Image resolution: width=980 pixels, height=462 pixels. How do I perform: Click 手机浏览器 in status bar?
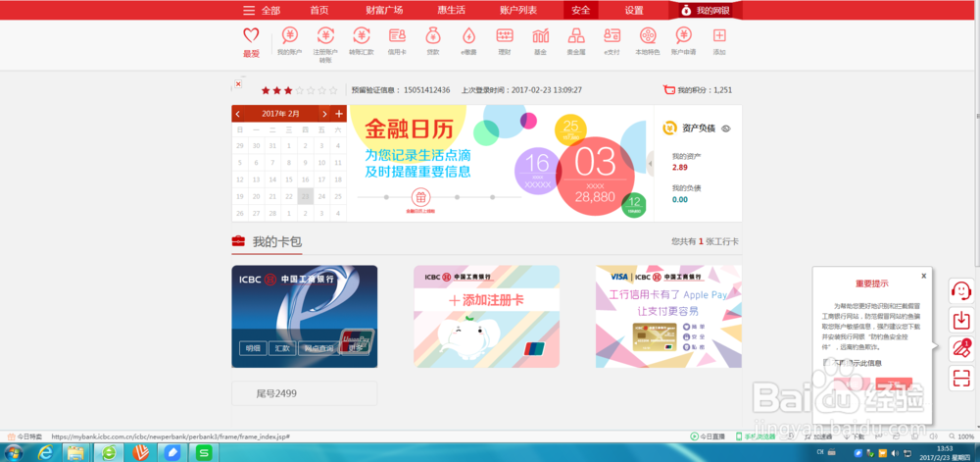[755, 436]
